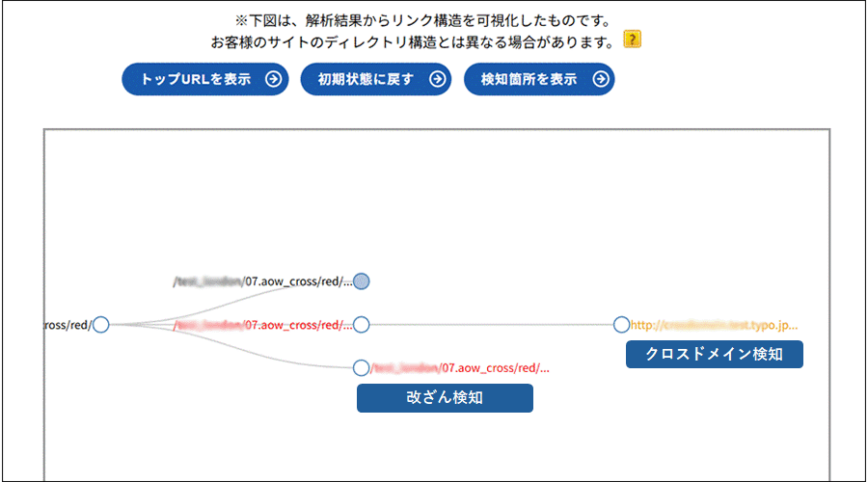
Task: Select the filled blue node circle
Action: (362, 281)
